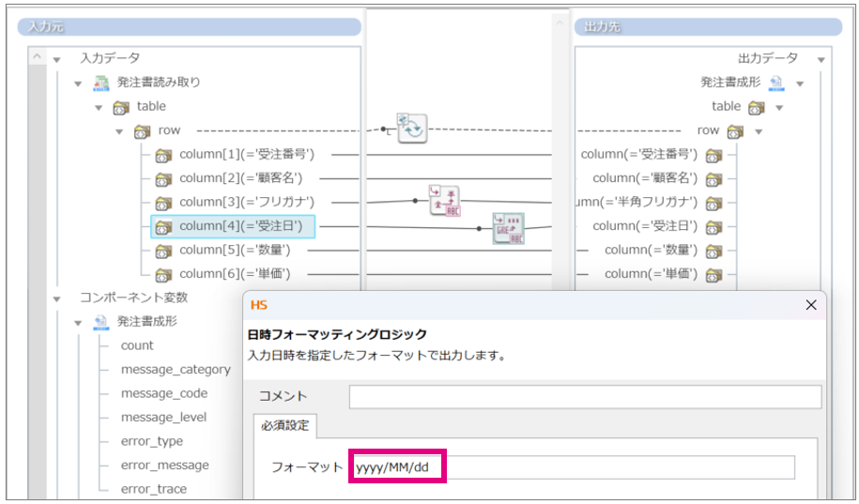Image resolution: width=859 pixels, height=504 pixels.
Task: Click the 出力先 panel header
Action: coord(709,27)
